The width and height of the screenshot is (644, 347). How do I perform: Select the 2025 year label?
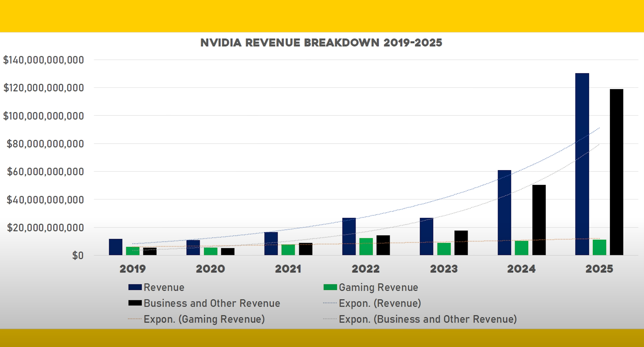pos(599,269)
